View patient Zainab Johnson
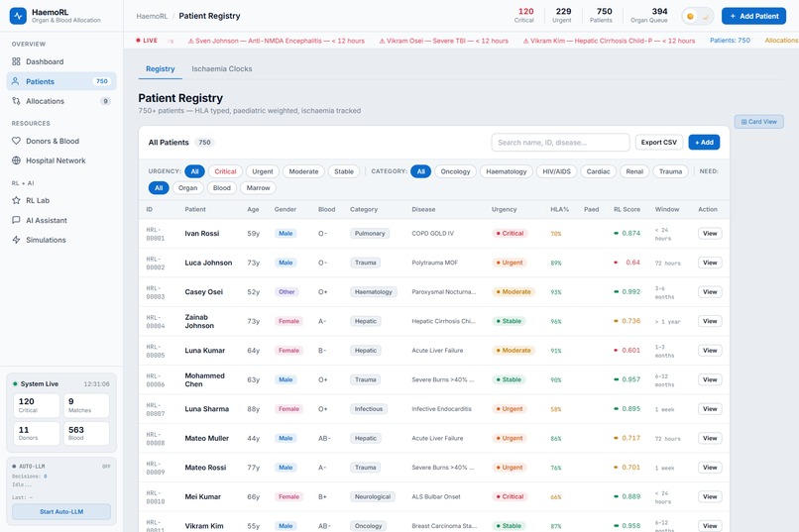Screen dimensions: 799x532 [710, 321]
